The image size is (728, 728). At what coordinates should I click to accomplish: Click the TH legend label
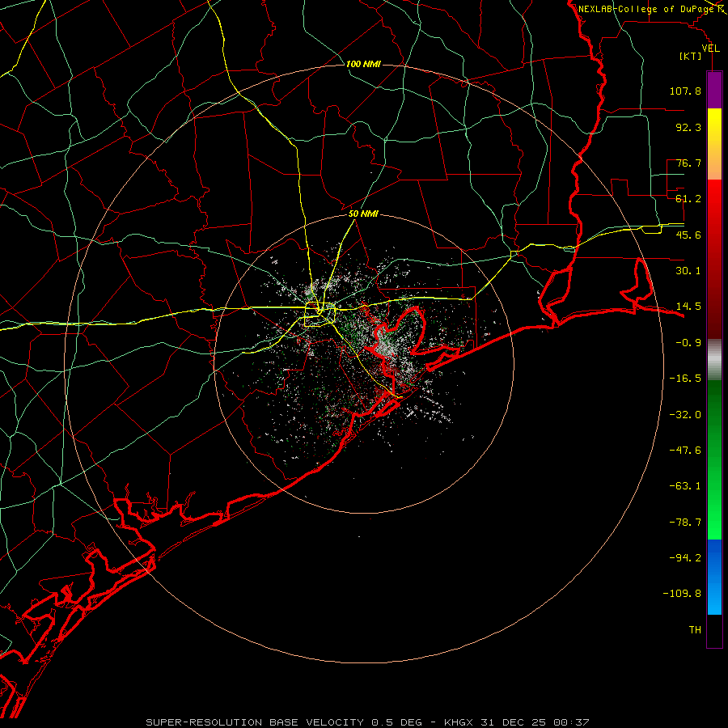pos(695,630)
